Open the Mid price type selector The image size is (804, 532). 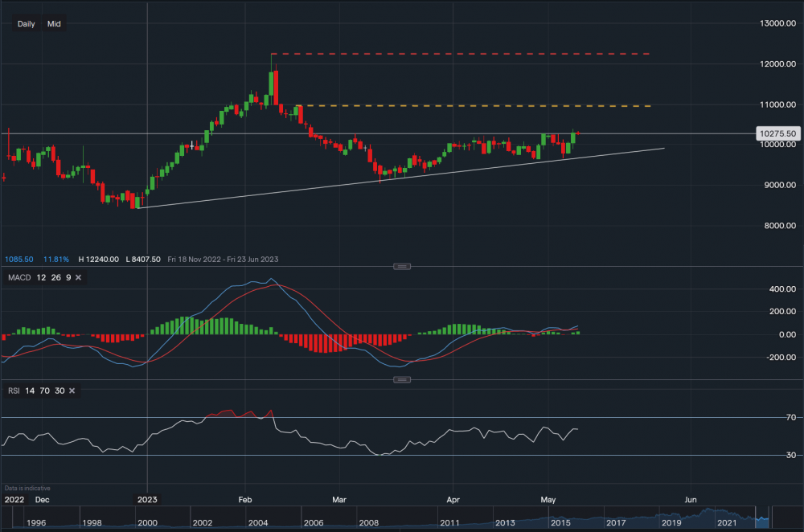click(x=54, y=24)
